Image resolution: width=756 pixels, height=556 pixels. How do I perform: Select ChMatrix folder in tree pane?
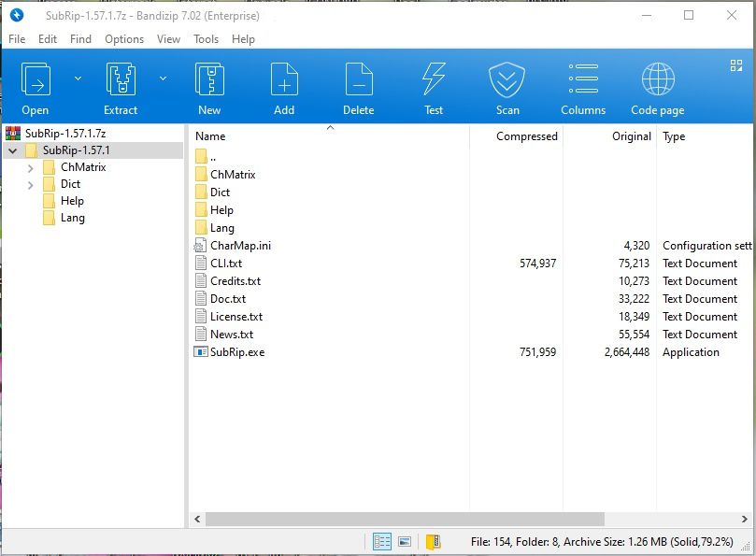(83, 167)
